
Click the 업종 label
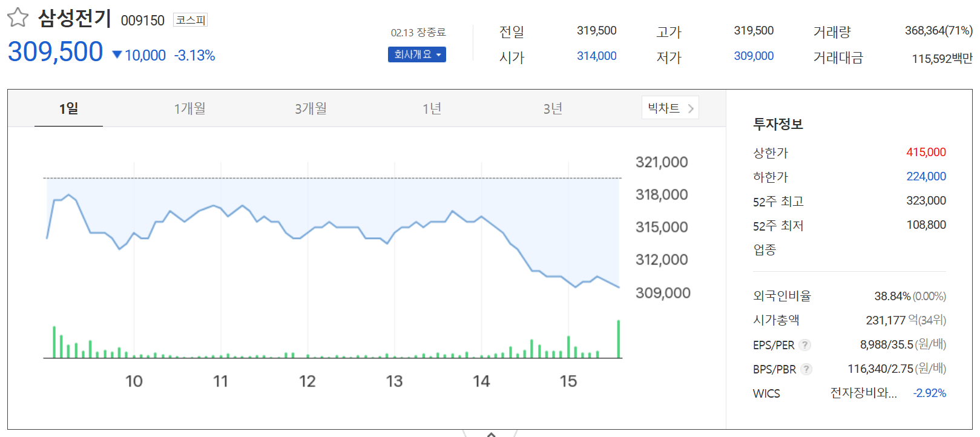(x=765, y=249)
